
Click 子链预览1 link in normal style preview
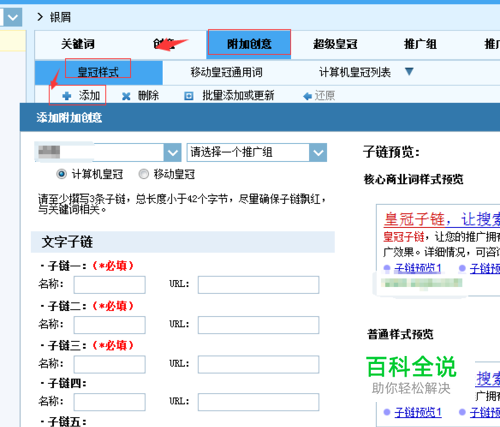coord(418,412)
